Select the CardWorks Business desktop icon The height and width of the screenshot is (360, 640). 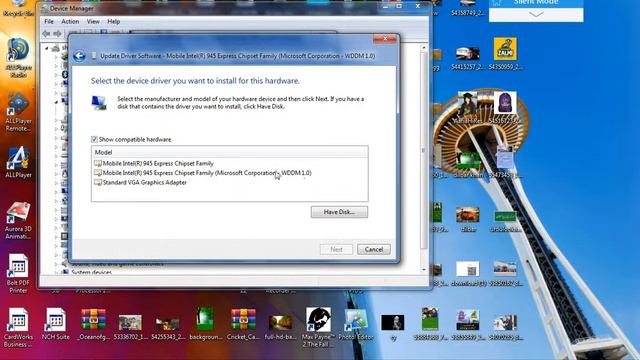(x=18, y=328)
